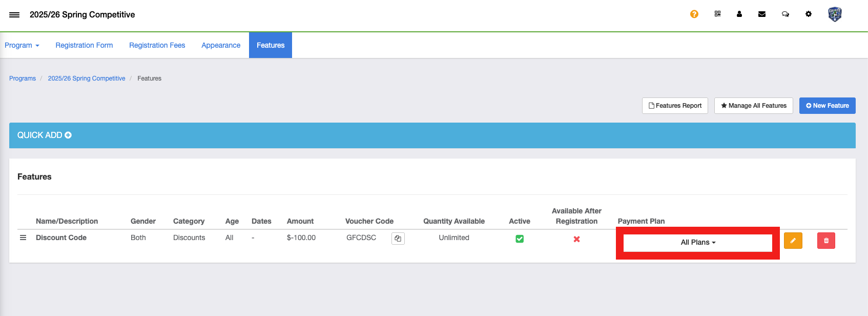Viewport: 868px width, 316px height.
Task: Open the user profile icon
Action: click(x=739, y=14)
